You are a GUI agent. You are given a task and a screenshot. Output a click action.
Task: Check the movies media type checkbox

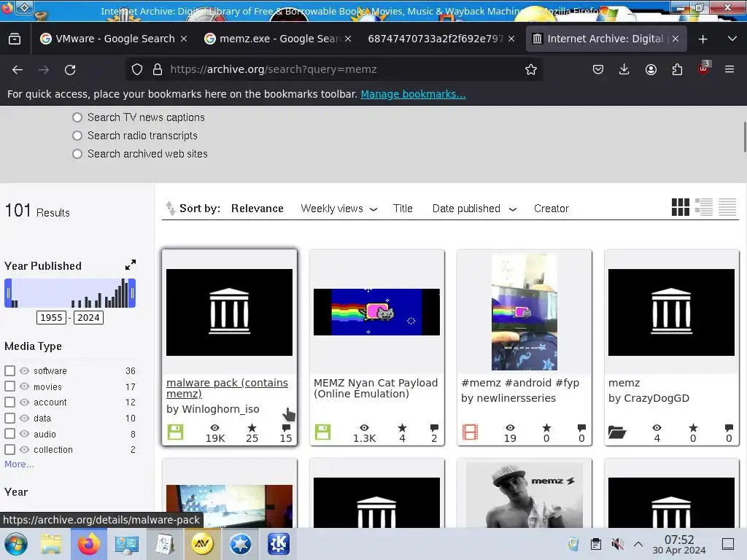pos(9,386)
